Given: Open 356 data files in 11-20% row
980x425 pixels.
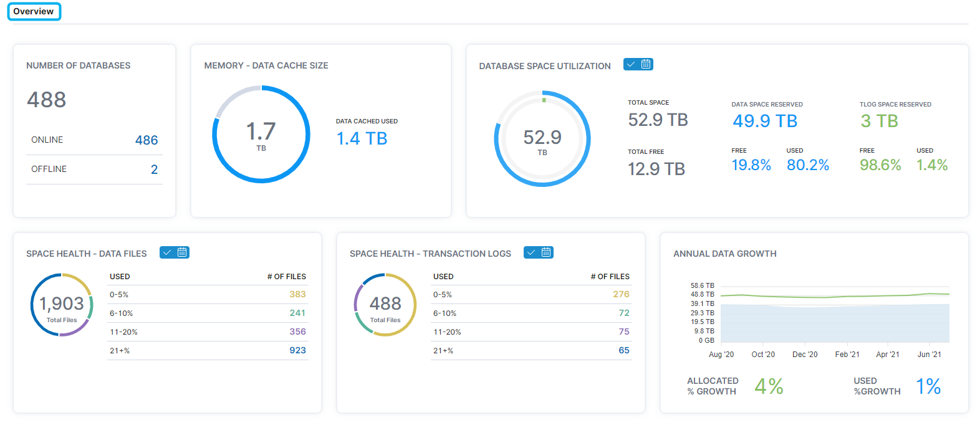Looking at the screenshot, I should pyautogui.click(x=297, y=332).
